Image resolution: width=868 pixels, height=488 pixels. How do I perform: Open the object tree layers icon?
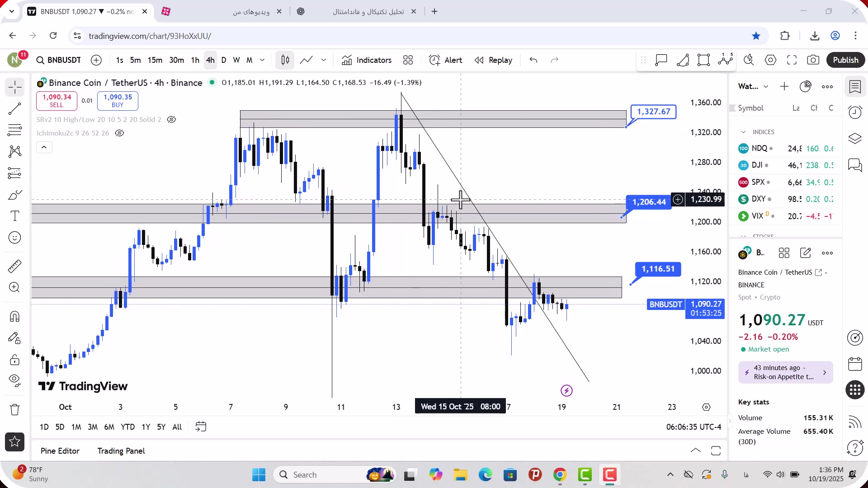pyautogui.click(x=855, y=138)
